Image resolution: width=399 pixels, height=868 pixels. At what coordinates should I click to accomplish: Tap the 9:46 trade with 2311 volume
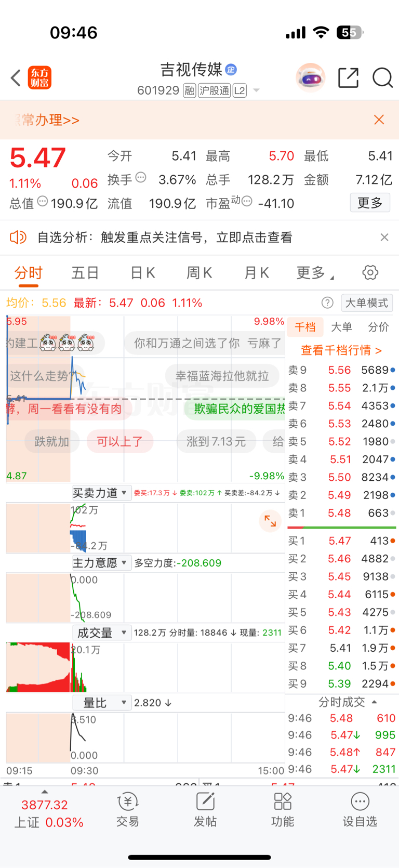pos(342,769)
